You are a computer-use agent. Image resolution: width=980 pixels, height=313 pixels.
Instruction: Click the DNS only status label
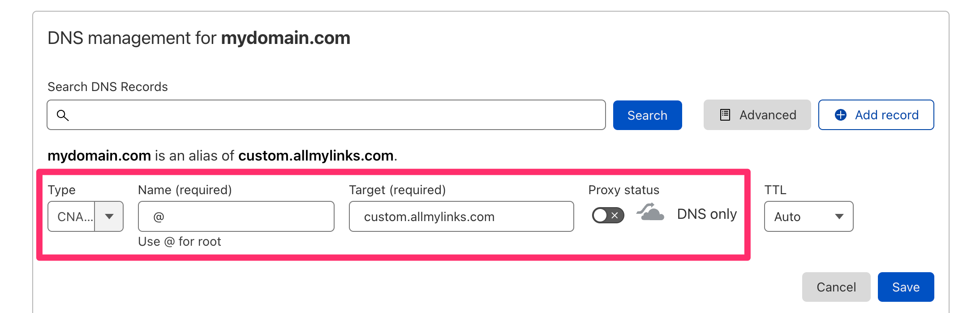tap(707, 214)
